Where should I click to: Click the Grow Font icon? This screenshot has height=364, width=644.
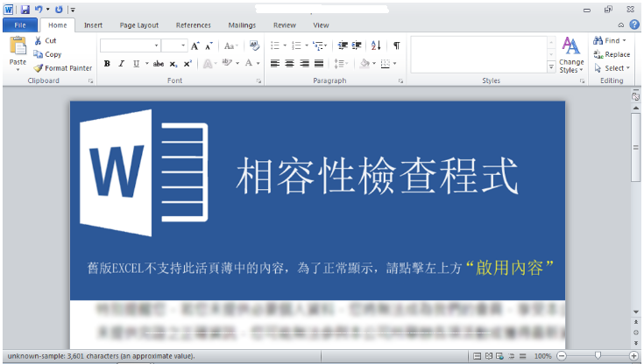195,46
